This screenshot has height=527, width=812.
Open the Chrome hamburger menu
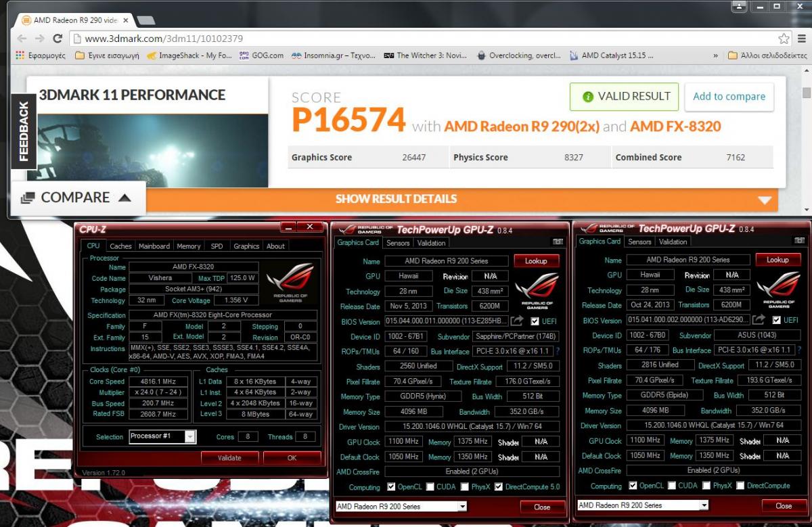pyautogui.click(x=801, y=39)
